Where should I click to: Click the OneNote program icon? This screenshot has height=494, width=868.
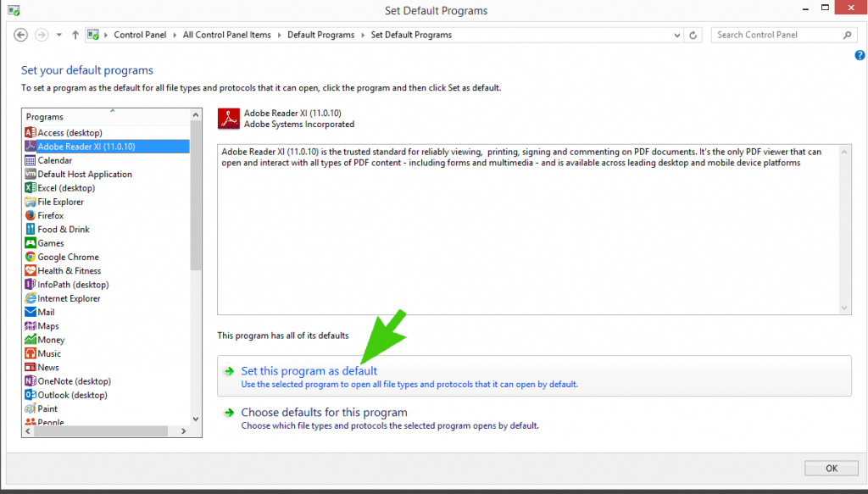[x=31, y=381]
